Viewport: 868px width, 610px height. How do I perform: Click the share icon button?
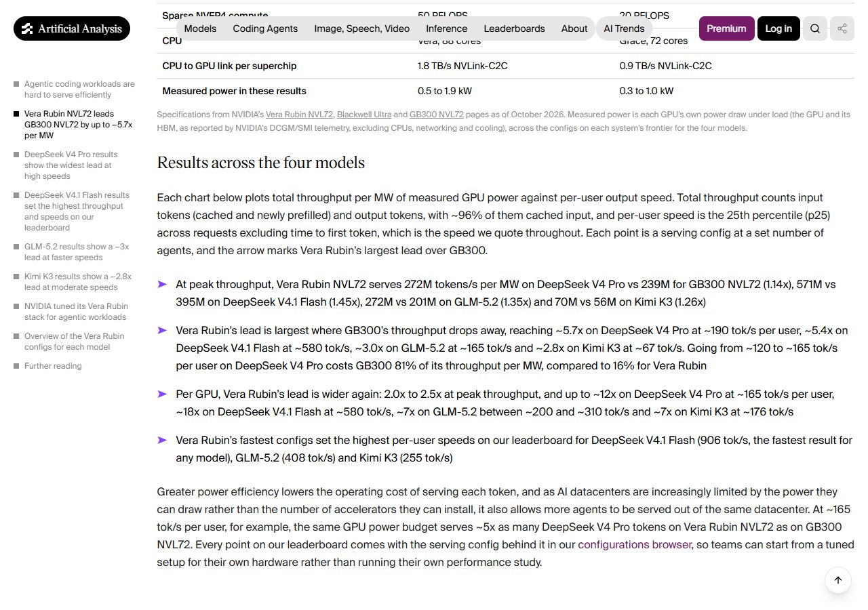[x=842, y=28]
